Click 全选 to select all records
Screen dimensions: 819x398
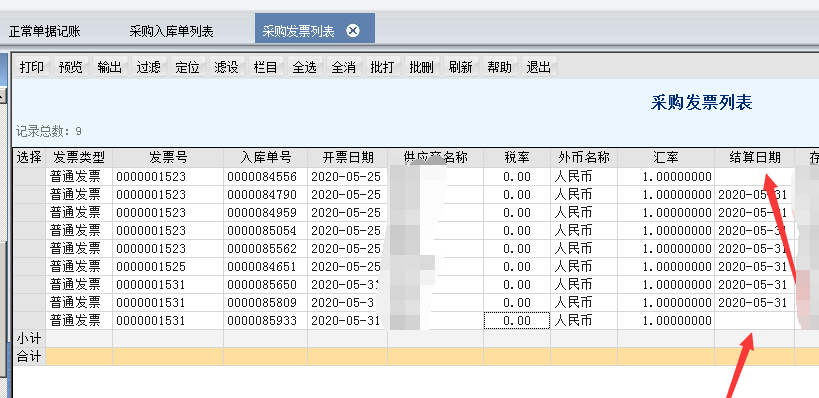click(x=305, y=67)
